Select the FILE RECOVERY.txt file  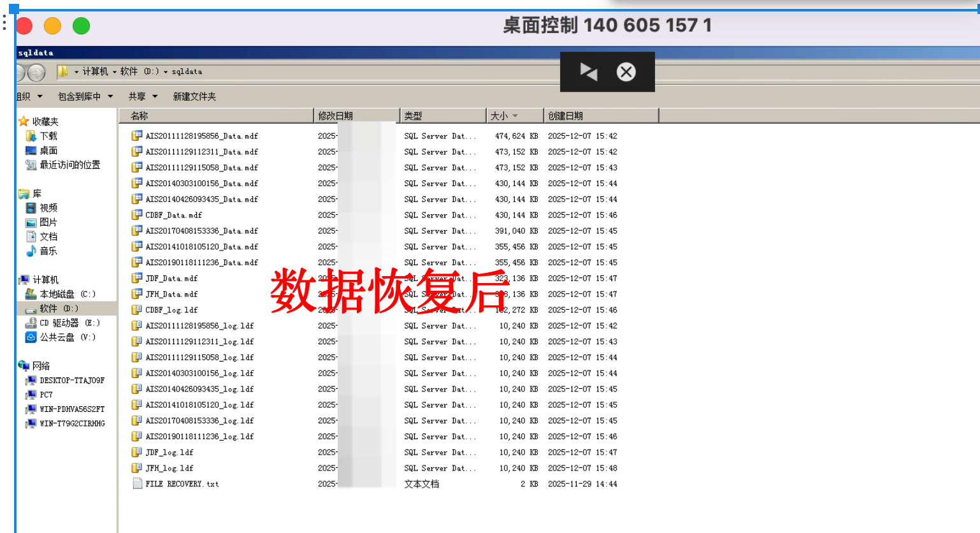coord(182,484)
